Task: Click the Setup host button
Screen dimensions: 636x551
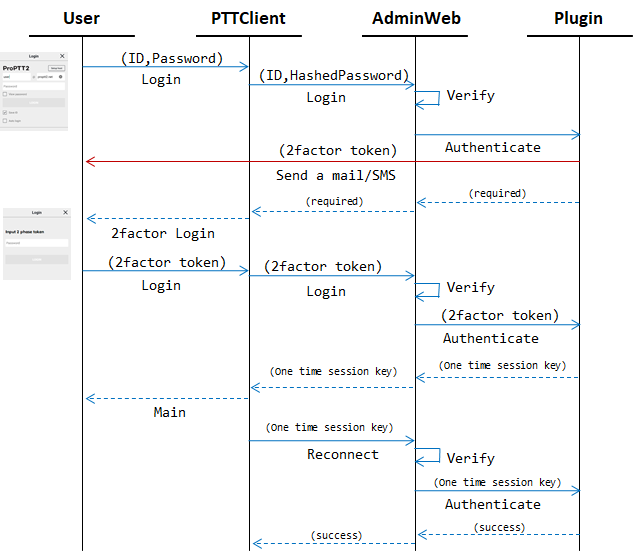Action: [57, 67]
